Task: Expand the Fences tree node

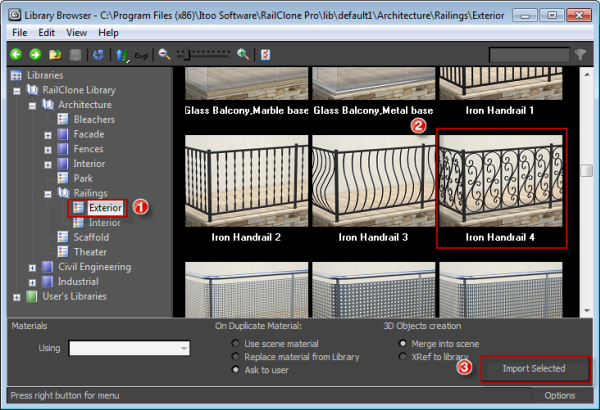Action: [48, 150]
